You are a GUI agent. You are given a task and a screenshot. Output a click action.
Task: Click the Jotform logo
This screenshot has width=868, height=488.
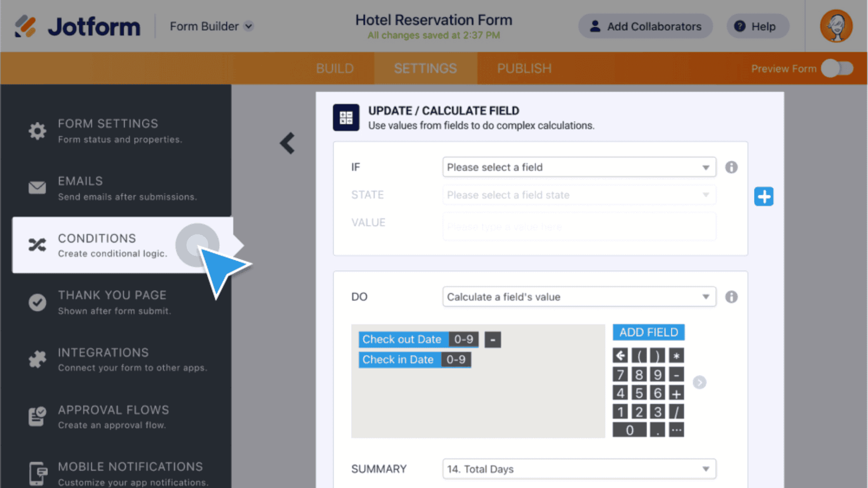click(x=77, y=26)
